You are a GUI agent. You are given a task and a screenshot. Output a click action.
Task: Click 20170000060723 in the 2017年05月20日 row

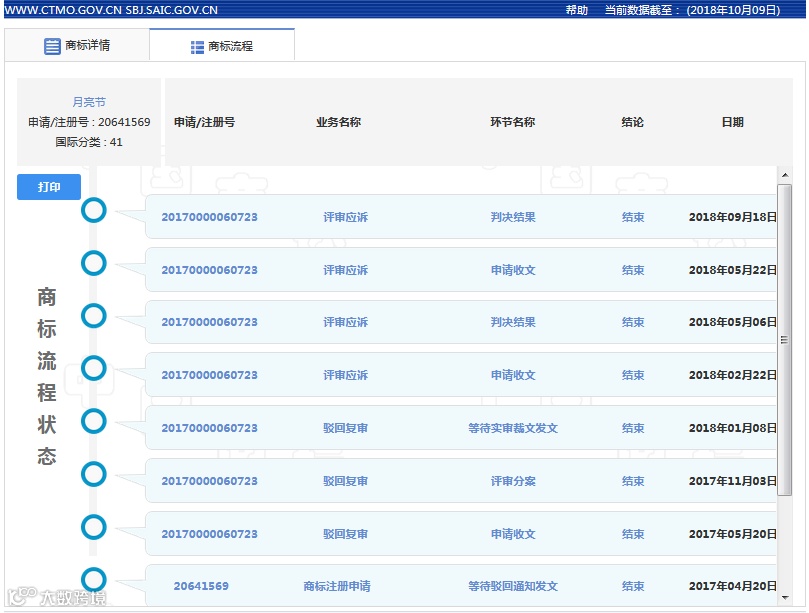tap(209, 534)
